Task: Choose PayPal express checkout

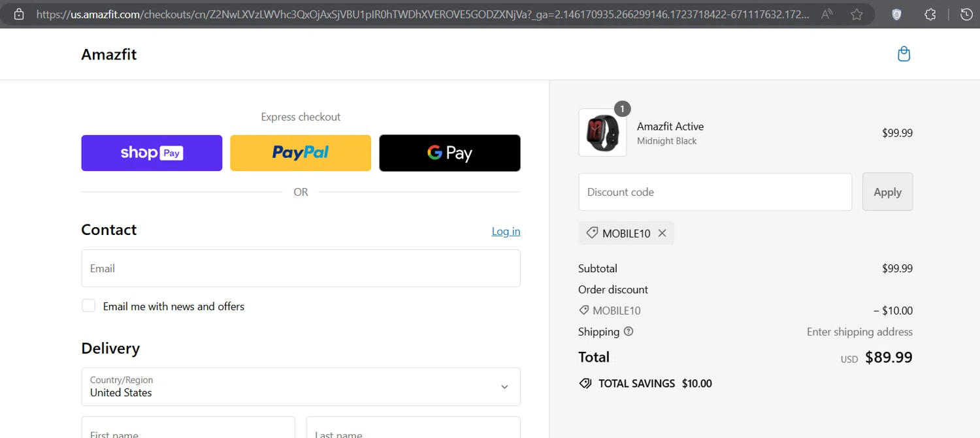Action: pos(301,153)
